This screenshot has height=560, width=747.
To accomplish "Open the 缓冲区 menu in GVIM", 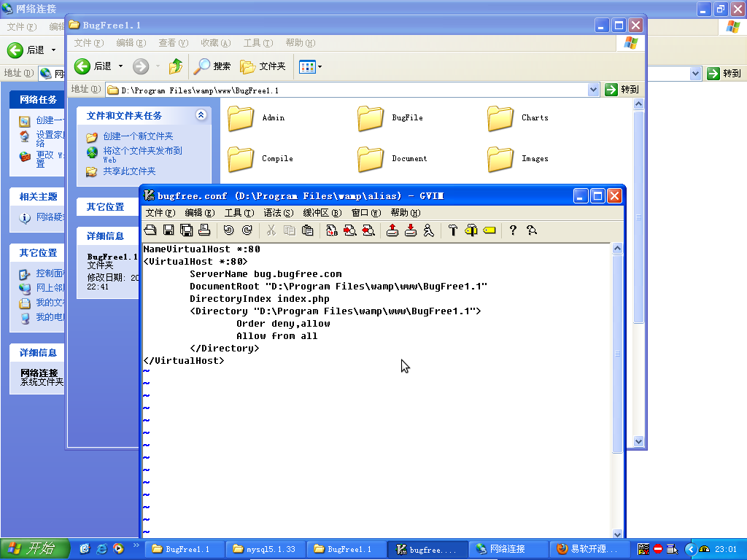I will 322,213.
